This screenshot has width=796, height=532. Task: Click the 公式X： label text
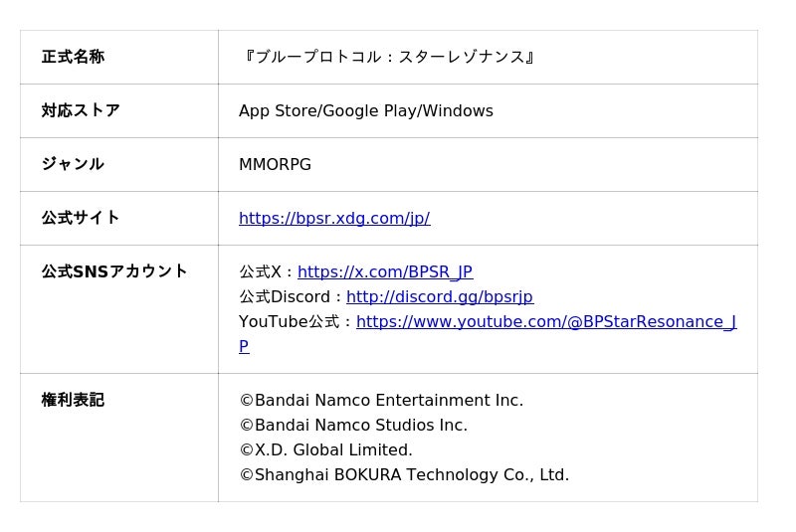coord(267,272)
